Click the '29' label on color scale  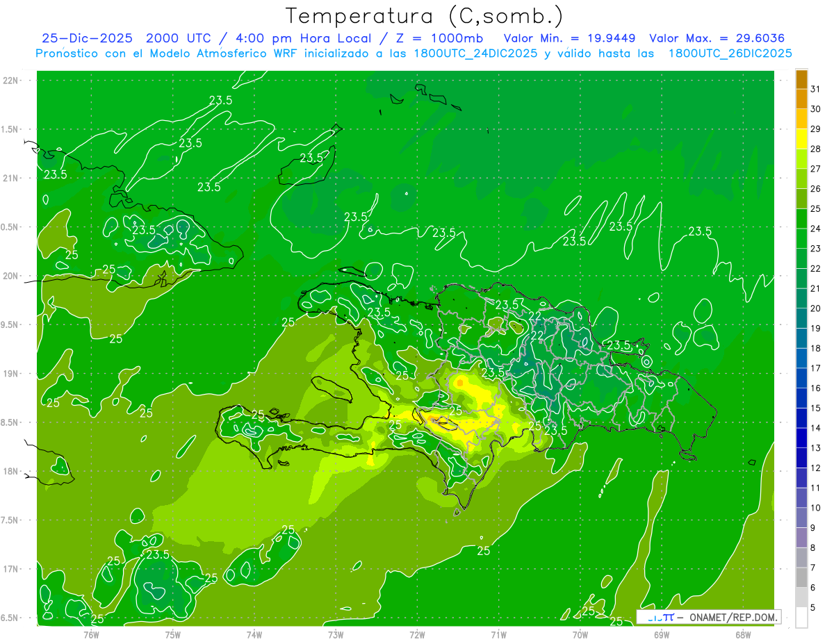click(x=816, y=129)
